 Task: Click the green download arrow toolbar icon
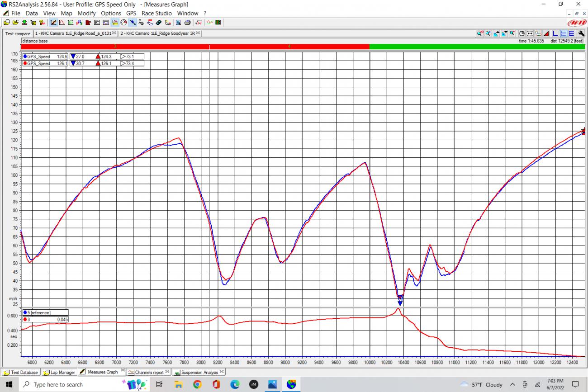[x=24, y=22]
